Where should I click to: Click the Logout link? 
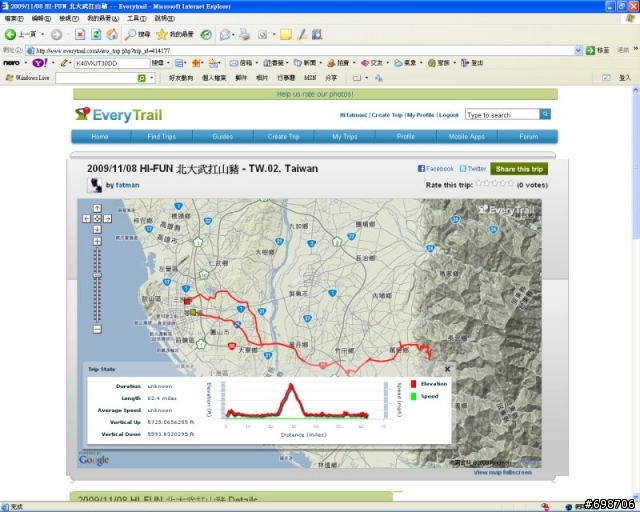(x=449, y=115)
